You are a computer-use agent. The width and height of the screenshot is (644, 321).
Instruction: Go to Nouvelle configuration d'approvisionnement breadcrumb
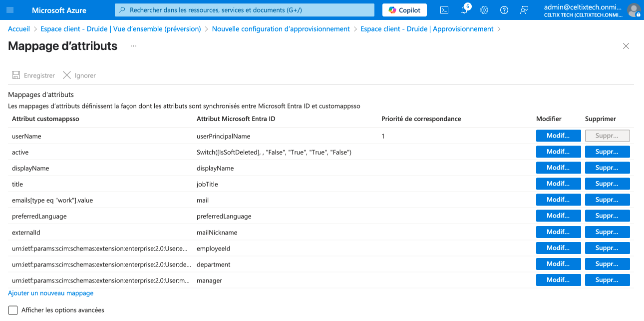[281, 29]
